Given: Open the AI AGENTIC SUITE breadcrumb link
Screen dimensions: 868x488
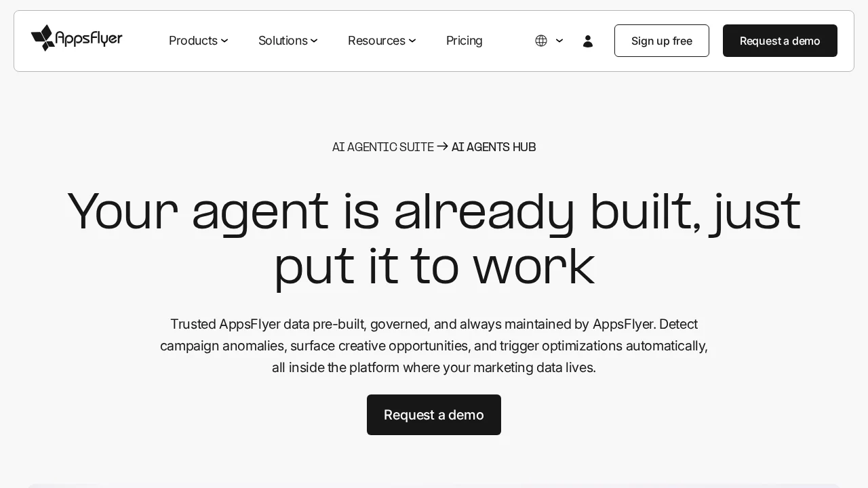Looking at the screenshot, I should pos(382,147).
